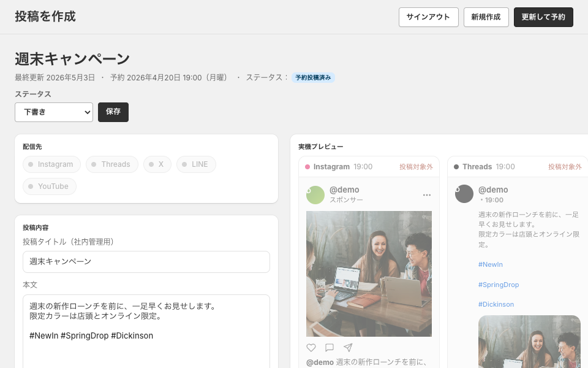Click the green @demo avatar in Instagram preview
588x368 pixels.
315,195
